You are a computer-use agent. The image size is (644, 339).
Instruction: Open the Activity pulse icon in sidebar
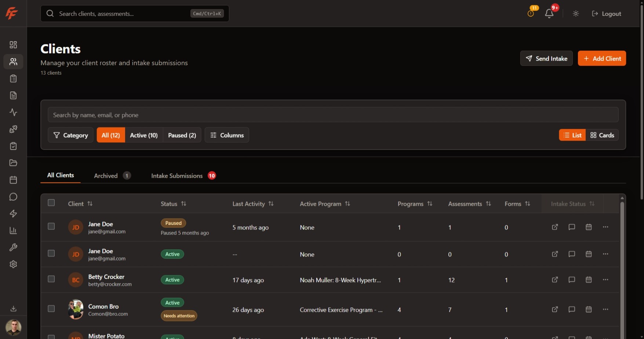coord(13,112)
